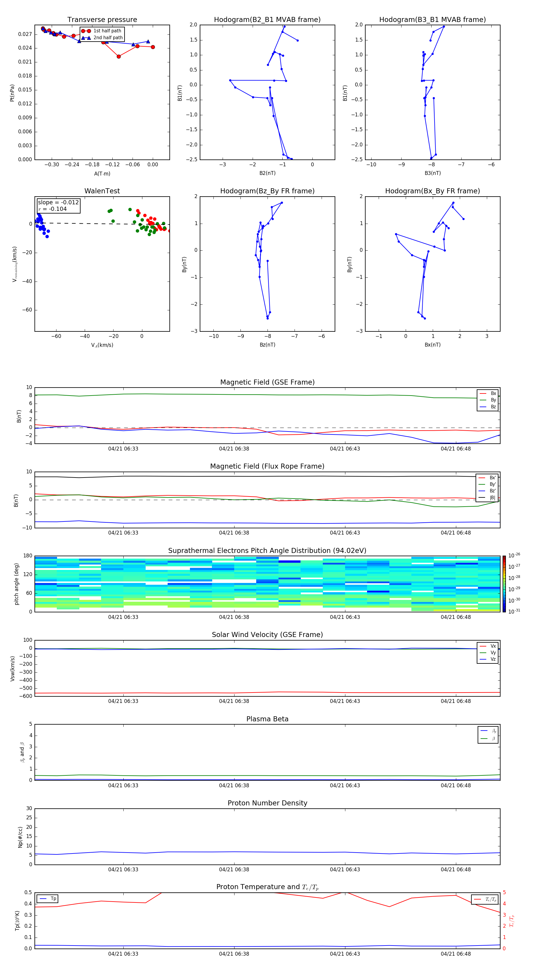Click the 'Proton Number Density' title

click(x=267, y=803)
